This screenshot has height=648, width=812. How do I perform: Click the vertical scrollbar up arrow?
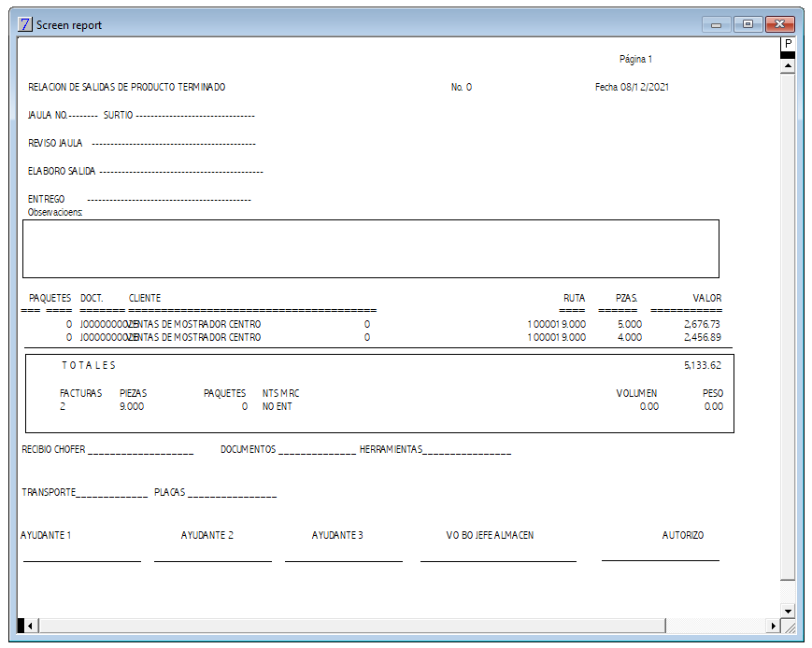point(788,65)
